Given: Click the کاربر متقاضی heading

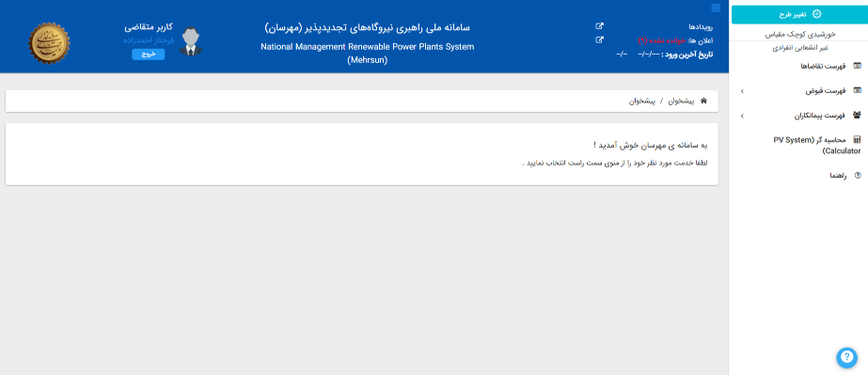Looking at the screenshot, I should tap(149, 27).
